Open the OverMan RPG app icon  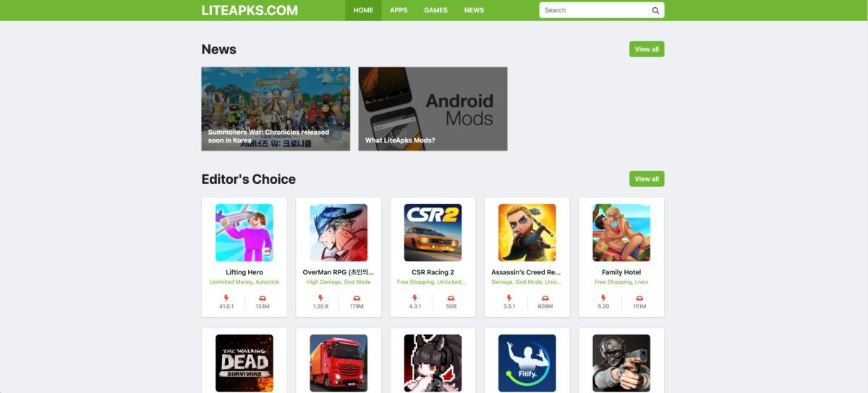(339, 232)
